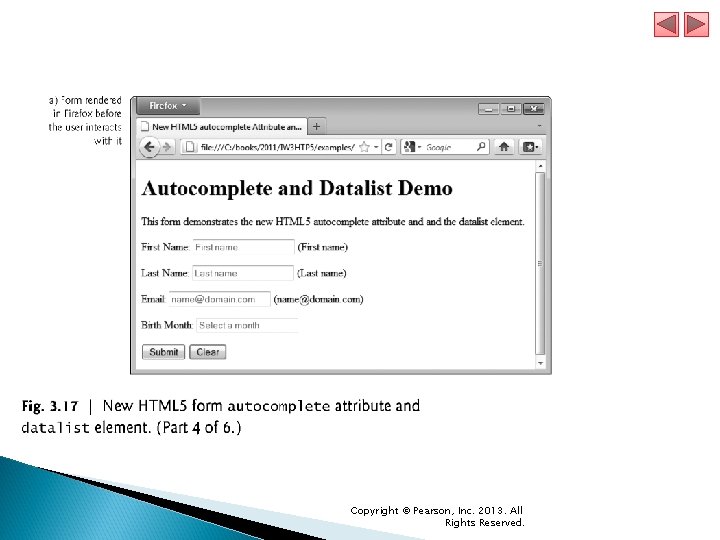Viewport: 720px width, 540px height.
Task: Click the (Last name) hint text
Action: pyautogui.click(x=321, y=273)
